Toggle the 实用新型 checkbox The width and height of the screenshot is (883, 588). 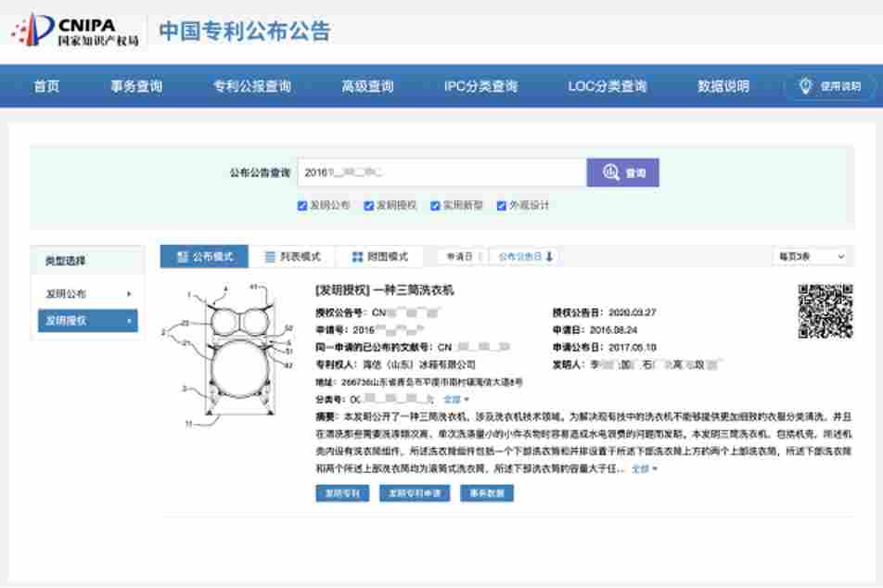(435, 206)
